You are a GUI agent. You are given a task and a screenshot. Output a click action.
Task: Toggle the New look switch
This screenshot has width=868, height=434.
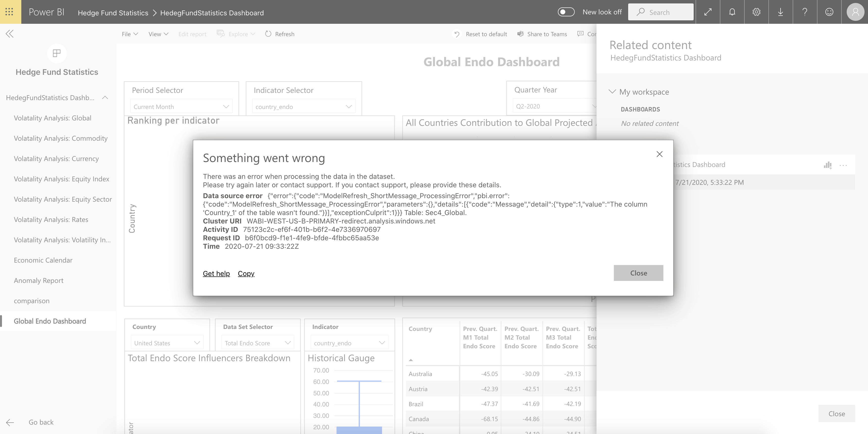(x=566, y=12)
